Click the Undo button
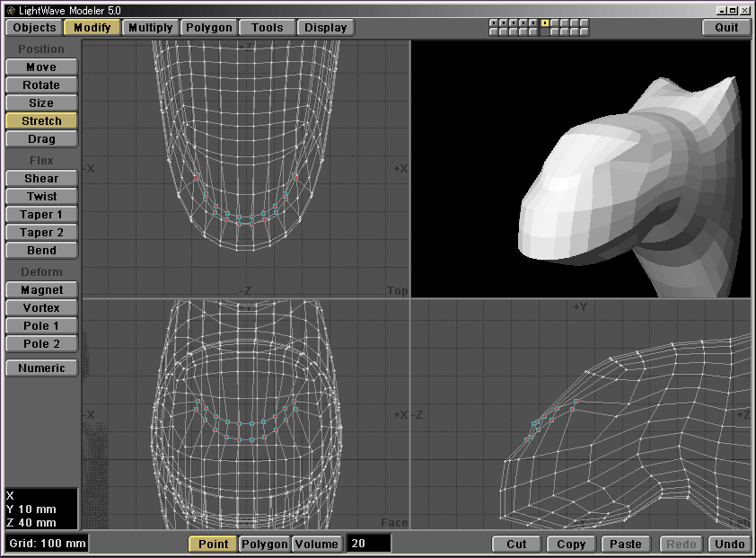Screen dimensions: 756x558 click(730, 544)
